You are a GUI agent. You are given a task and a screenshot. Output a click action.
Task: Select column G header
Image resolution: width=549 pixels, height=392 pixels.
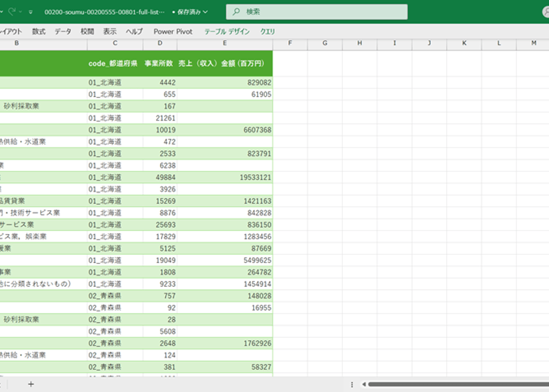click(x=325, y=43)
